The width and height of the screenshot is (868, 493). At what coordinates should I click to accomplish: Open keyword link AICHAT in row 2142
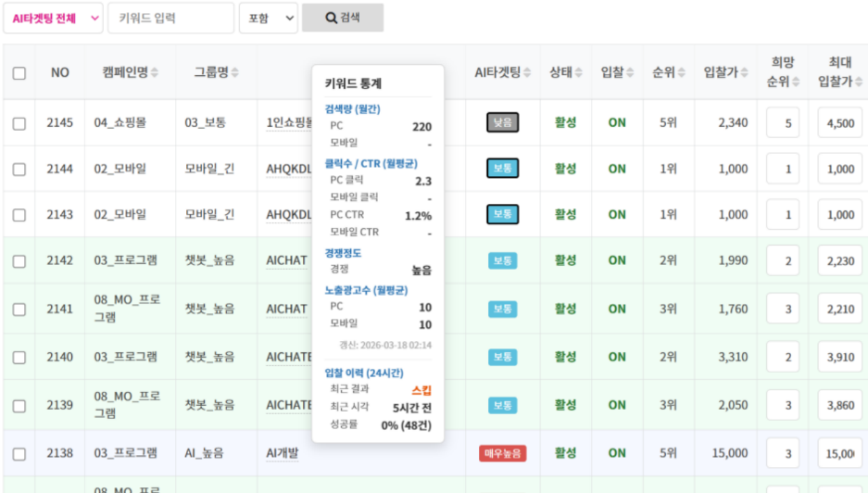(287, 260)
